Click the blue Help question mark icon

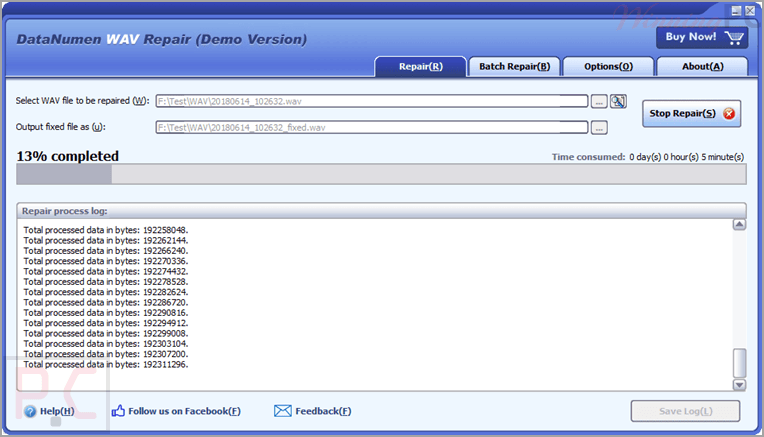coord(30,412)
